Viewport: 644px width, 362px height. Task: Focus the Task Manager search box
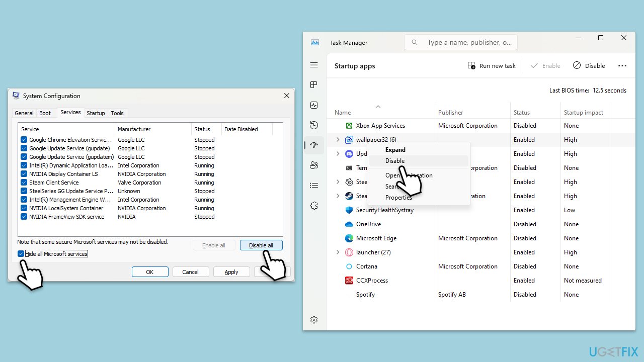pyautogui.click(x=461, y=43)
